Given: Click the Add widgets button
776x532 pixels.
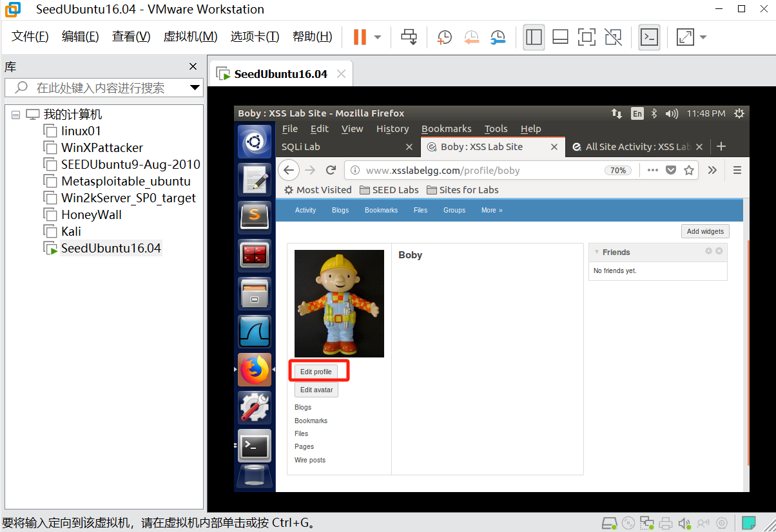Looking at the screenshot, I should coord(705,231).
